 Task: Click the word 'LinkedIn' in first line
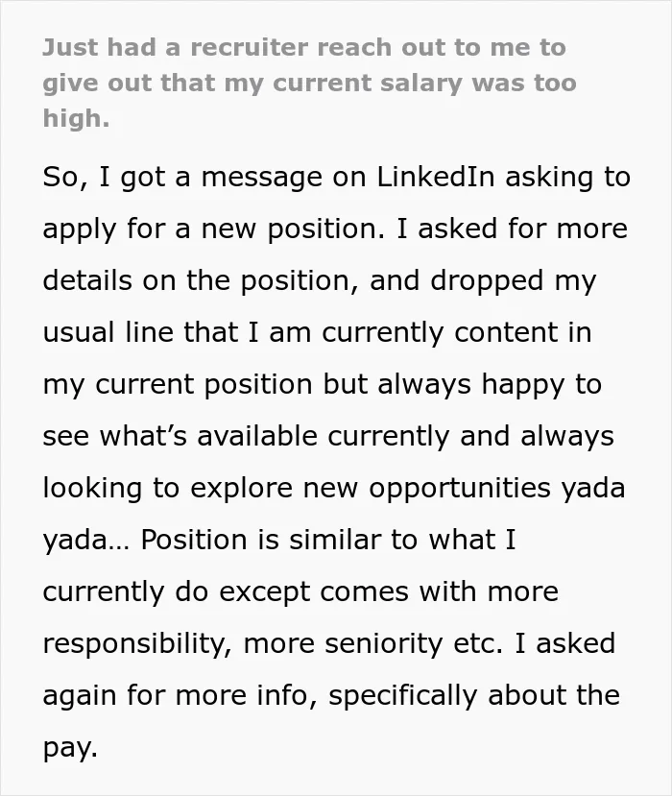point(436,178)
